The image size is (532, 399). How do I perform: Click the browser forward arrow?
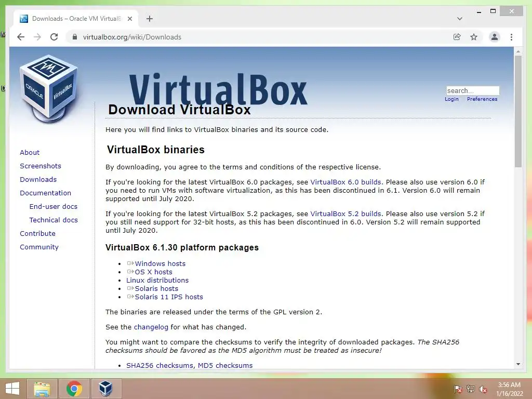(x=37, y=37)
